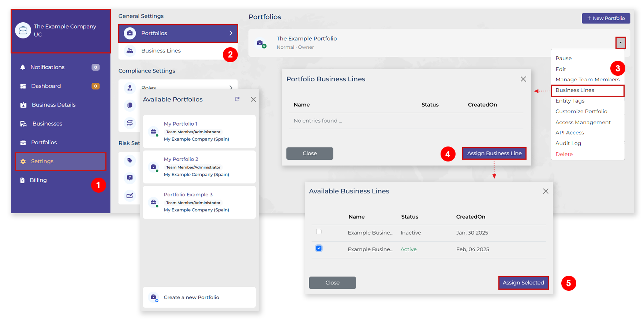Click the Businesses search-building icon

[x=23, y=124]
